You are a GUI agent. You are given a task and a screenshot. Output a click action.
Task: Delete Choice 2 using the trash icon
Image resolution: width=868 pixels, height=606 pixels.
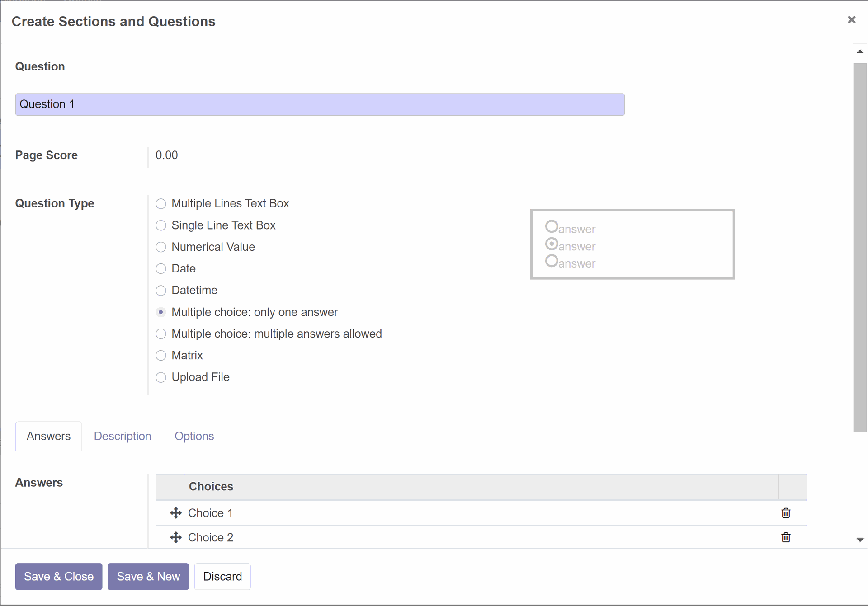(x=785, y=537)
